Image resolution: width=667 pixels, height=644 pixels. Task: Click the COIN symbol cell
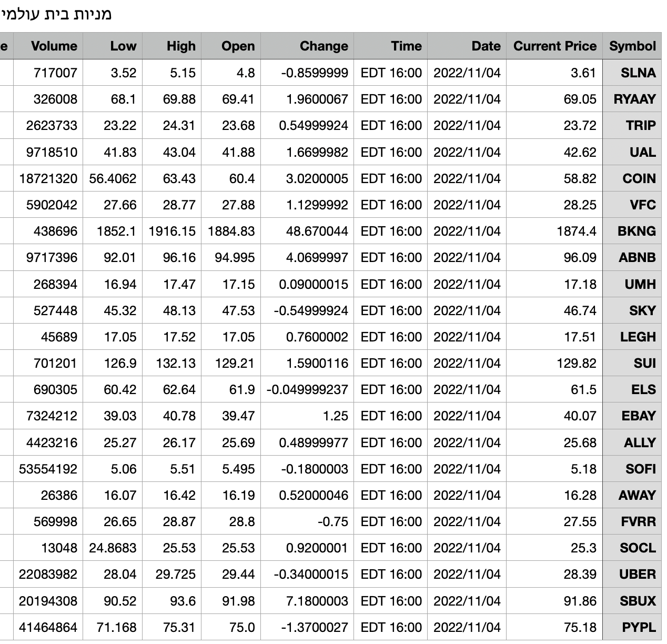click(x=632, y=178)
